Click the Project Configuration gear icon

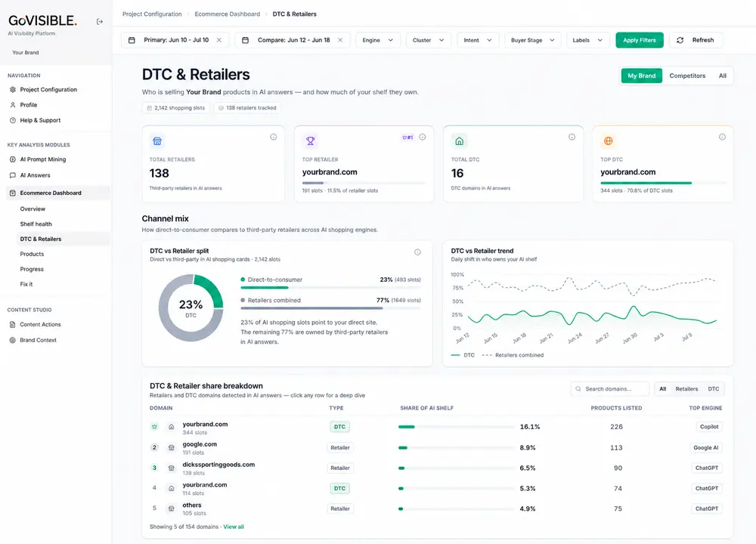13,90
